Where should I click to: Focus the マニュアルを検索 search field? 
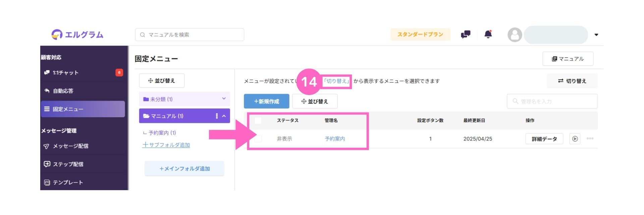pos(190,35)
